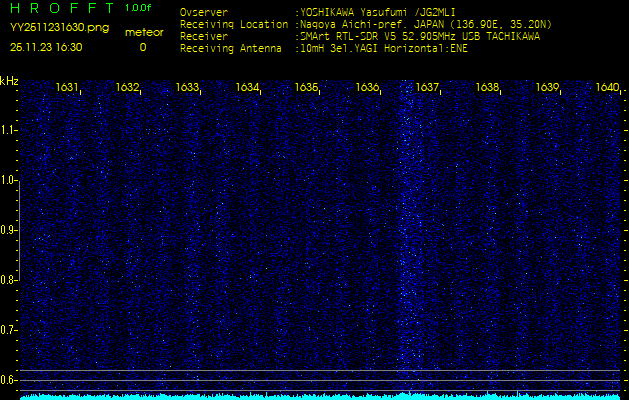
Task: Click the kHz axis unit label
Action: click(9, 81)
